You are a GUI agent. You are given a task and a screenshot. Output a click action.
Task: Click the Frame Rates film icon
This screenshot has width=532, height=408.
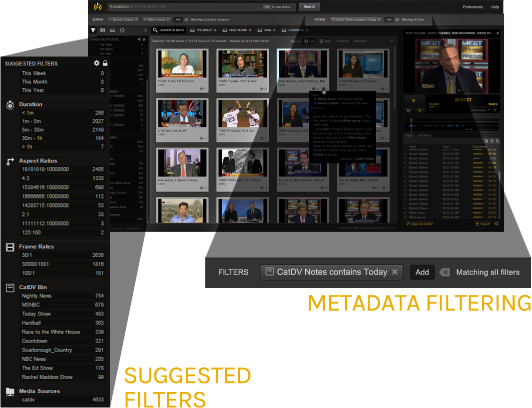10,247
